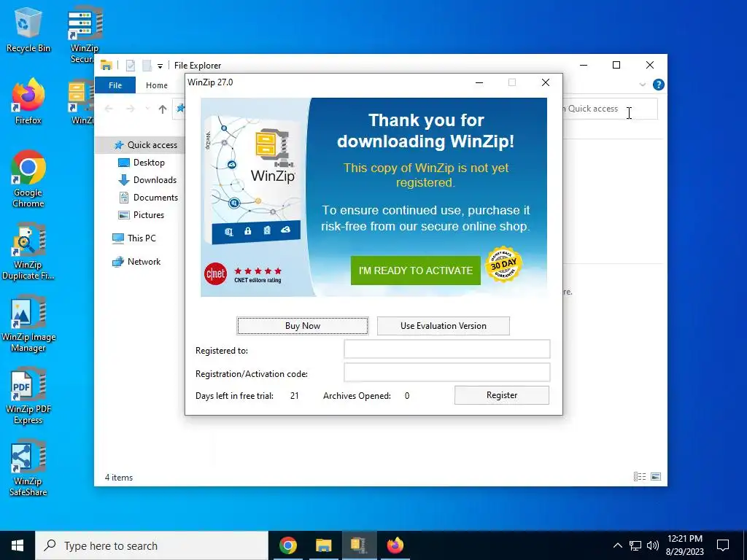This screenshot has width=747, height=560.
Task: Open the Home tab in File Explorer
Action: click(157, 85)
